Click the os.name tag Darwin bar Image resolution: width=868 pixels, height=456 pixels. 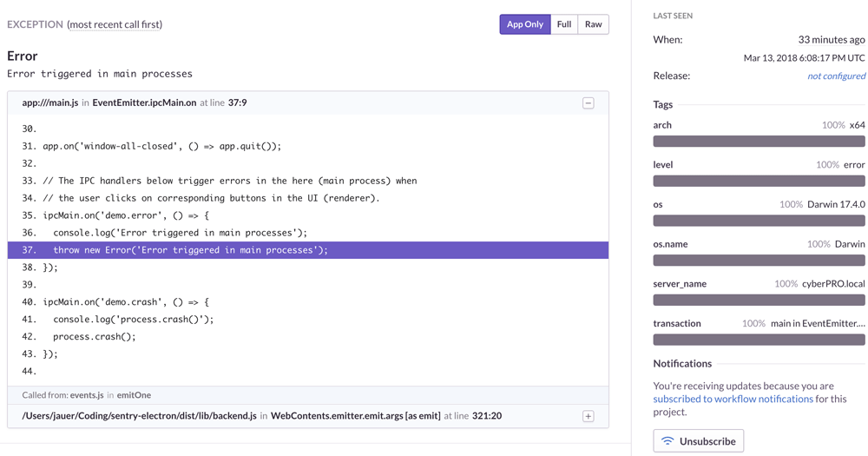[x=759, y=261]
